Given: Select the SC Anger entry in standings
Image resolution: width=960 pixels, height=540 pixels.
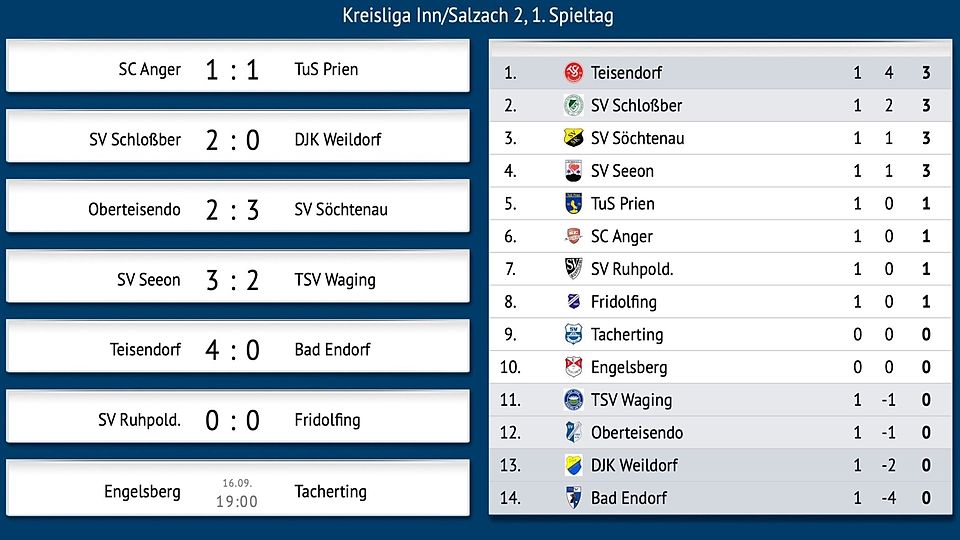Looking at the screenshot, I should pos(720,236).
